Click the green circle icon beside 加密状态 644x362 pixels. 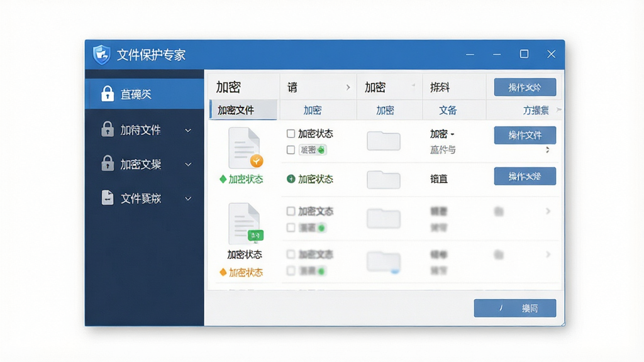(x=291, y=179)
